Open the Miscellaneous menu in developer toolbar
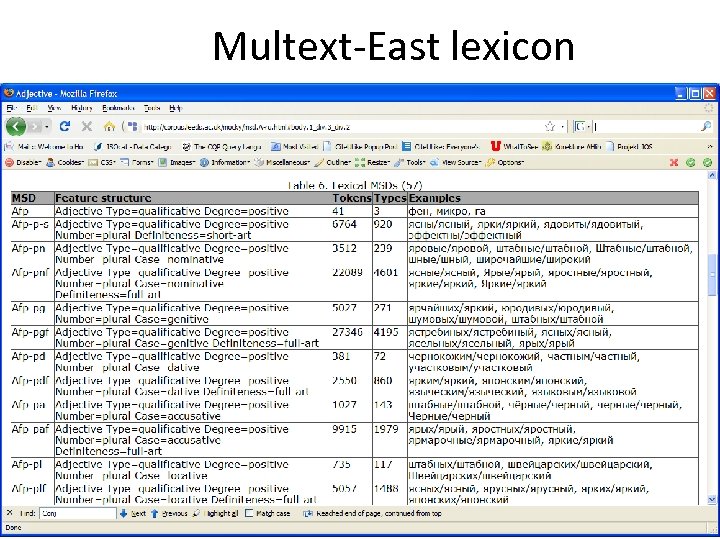The width and height of the screenshot is (720, 540). [282, 163]
